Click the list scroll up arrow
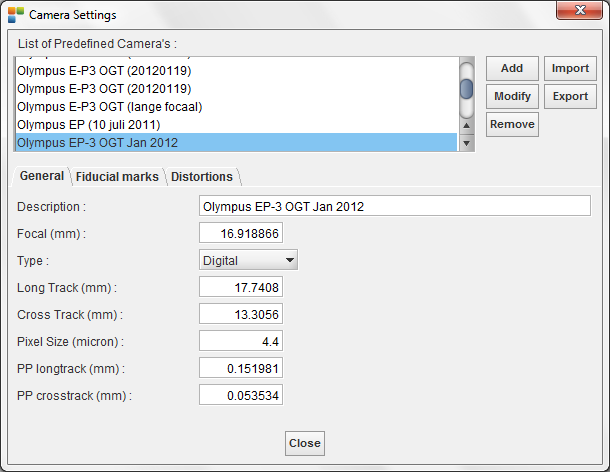Viewport: 610px width, 472px height. click(466, 126)
